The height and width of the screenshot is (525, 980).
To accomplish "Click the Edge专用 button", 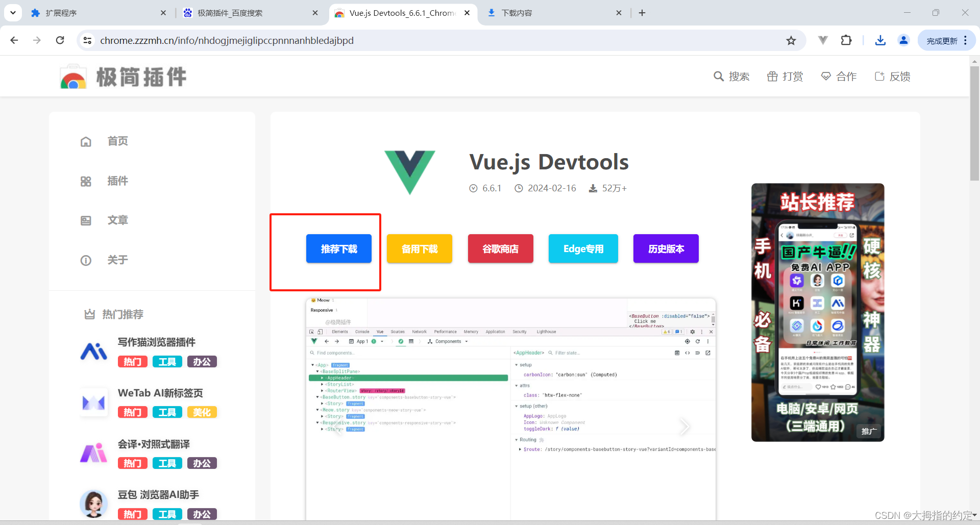I will (x=583, y=249).
